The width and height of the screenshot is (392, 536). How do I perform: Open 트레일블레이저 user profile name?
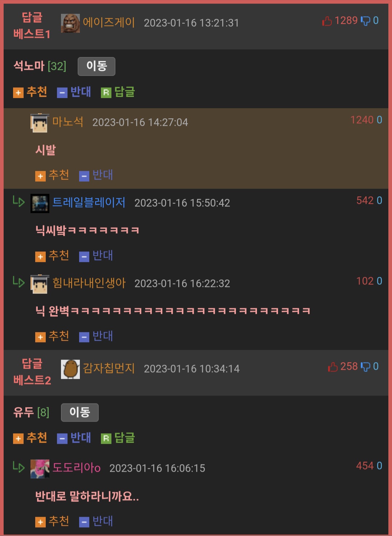89,202
